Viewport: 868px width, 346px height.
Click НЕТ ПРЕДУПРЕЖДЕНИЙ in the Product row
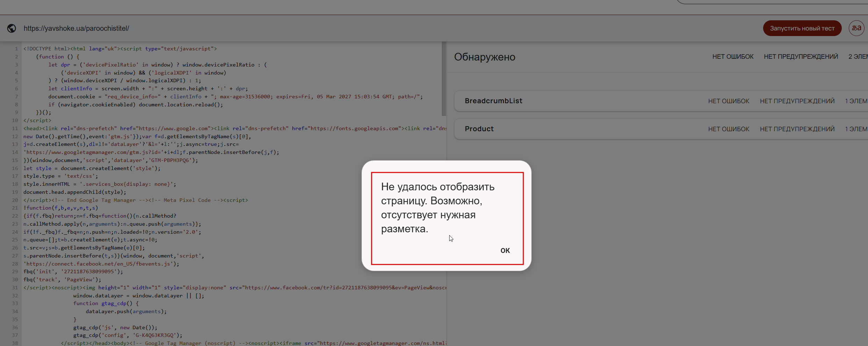[797, 129]
